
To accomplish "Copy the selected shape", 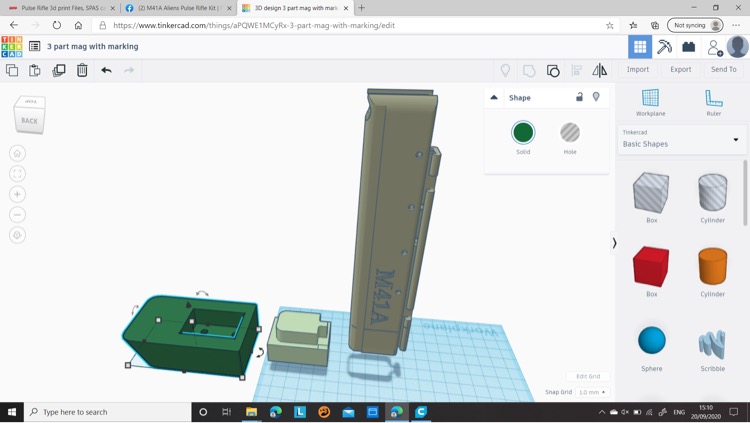I will pos(12,70).
